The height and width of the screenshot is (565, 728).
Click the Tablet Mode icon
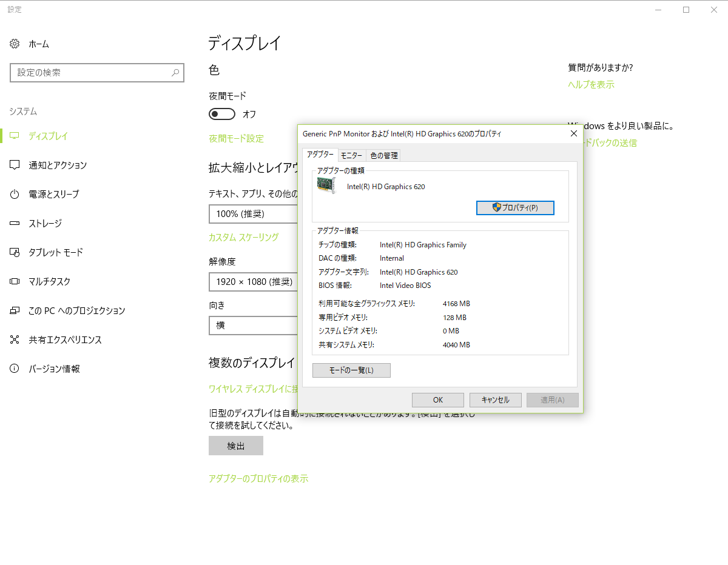coord(15,252)
